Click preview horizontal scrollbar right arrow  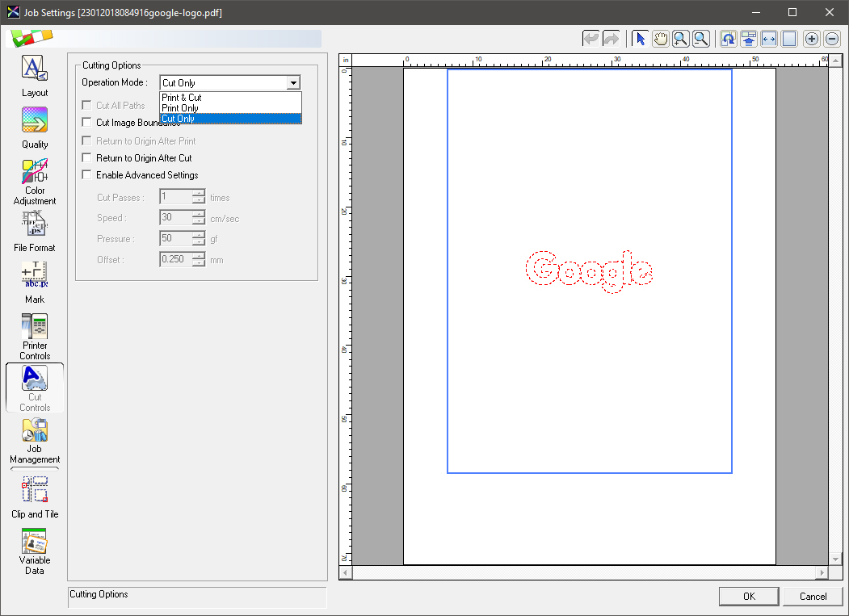tap(822, 572)
